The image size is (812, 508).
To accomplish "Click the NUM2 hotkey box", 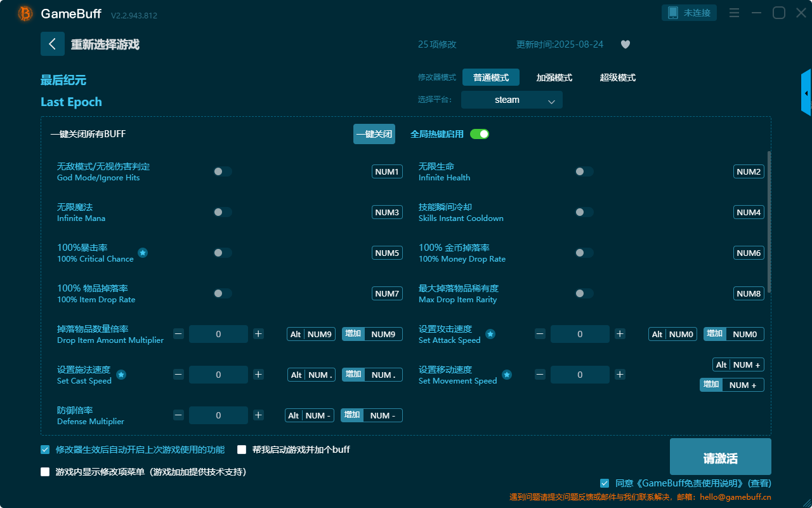I will [749, 171].
